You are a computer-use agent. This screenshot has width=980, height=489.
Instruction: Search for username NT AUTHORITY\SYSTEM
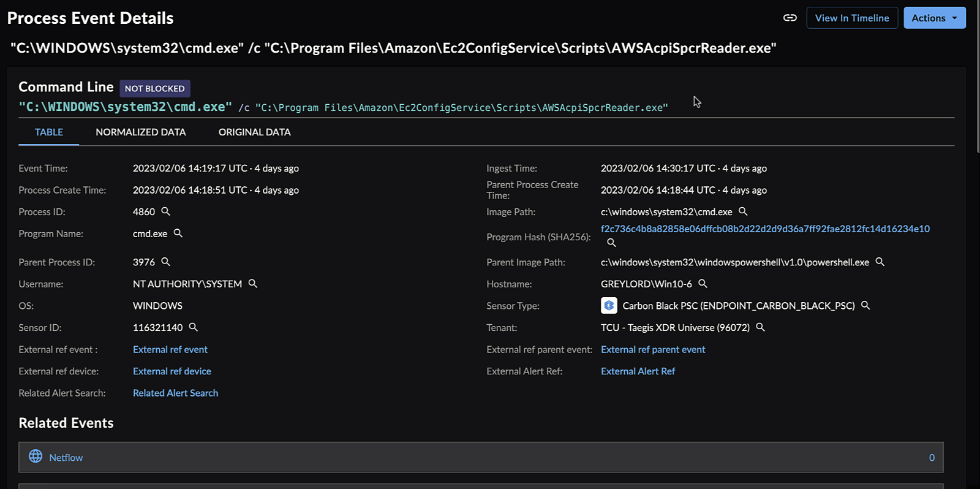click(252, 284)
